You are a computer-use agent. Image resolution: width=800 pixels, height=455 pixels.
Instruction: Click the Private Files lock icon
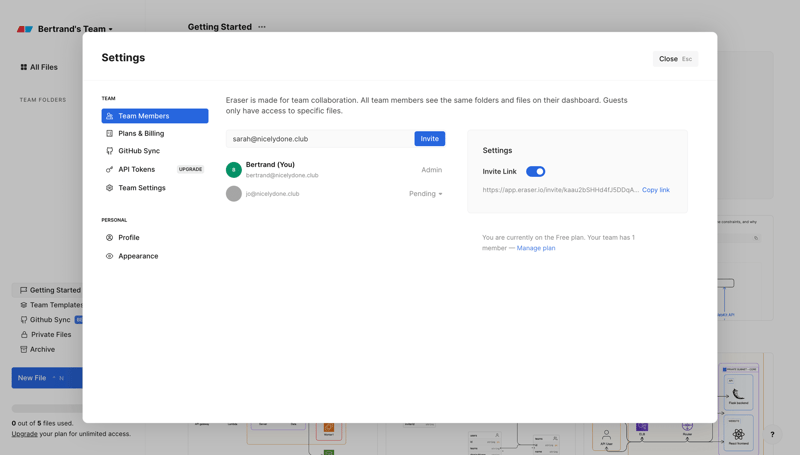click(x=23, y=335)
